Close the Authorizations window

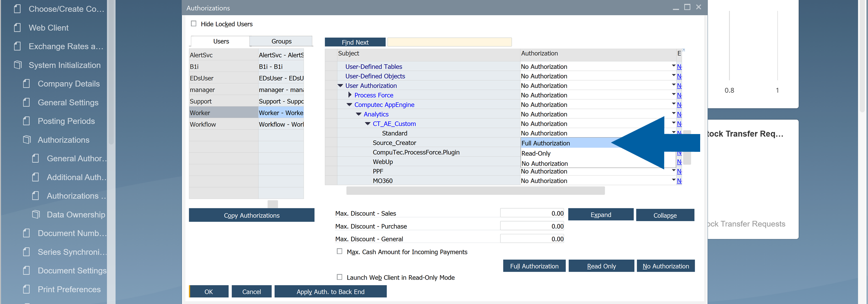click(698, 7)
